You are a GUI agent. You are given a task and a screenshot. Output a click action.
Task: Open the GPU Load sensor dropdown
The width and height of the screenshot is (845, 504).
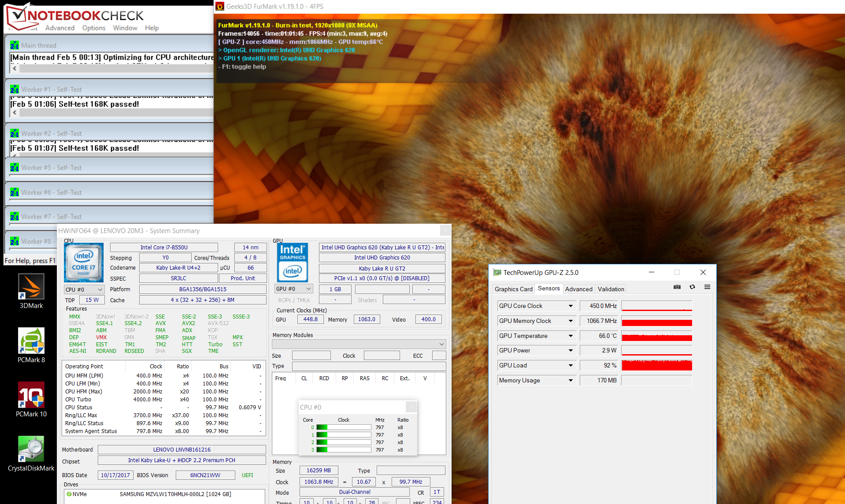571,365
